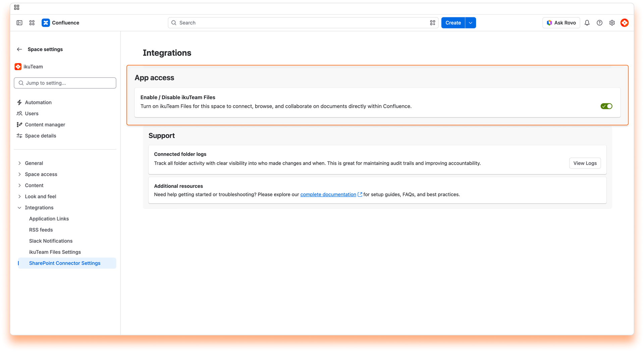Click the user profile avatar icon
Viewport: 644px width, 352px height.
pyautogui.click(x=624, y=23)
